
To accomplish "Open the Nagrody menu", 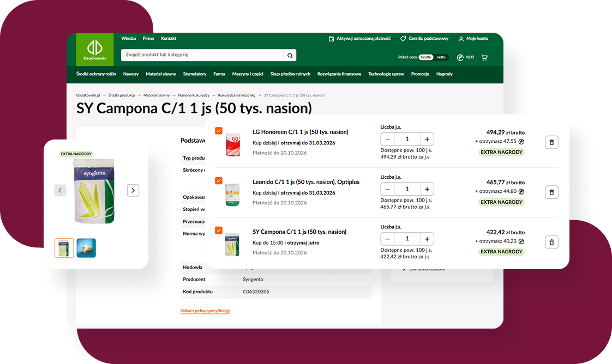I will point(444,74).
